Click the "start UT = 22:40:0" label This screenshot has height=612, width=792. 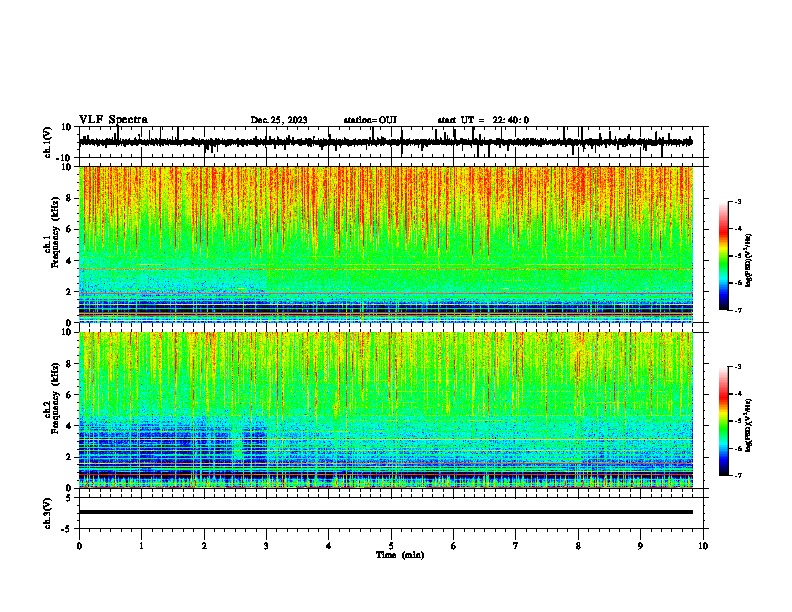coord(483,120)
